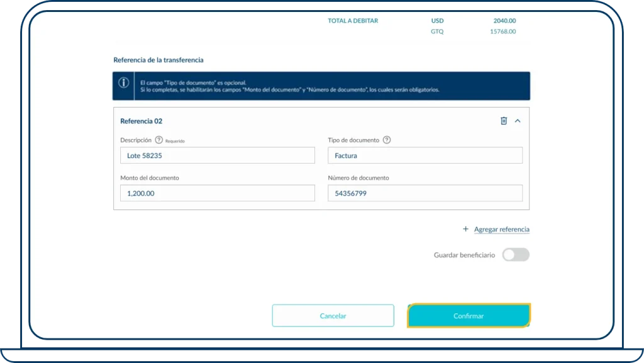
Task: Select the GTQ total amount 15768.00
Action: (x=502, y=31)
